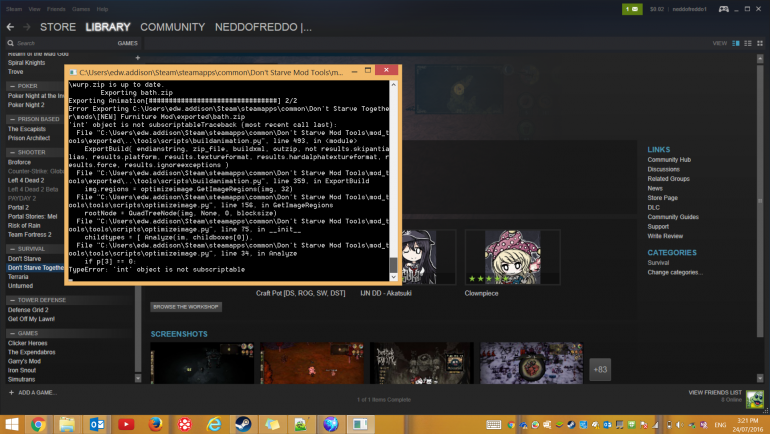Open the Community Guides link
The height and width of the screenshot is (434, 770).
pyautogui.click(x=673, y=217)
